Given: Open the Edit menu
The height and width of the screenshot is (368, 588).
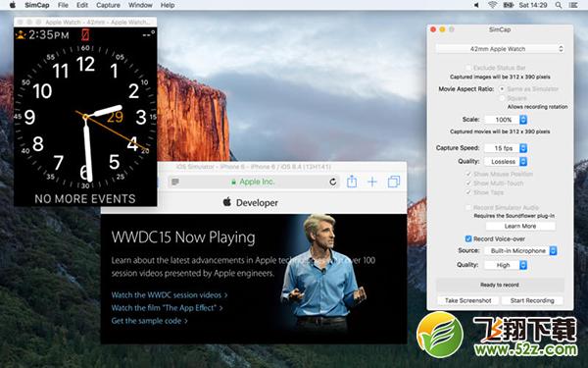Looking at the screenshot, I should coord(82,5).
